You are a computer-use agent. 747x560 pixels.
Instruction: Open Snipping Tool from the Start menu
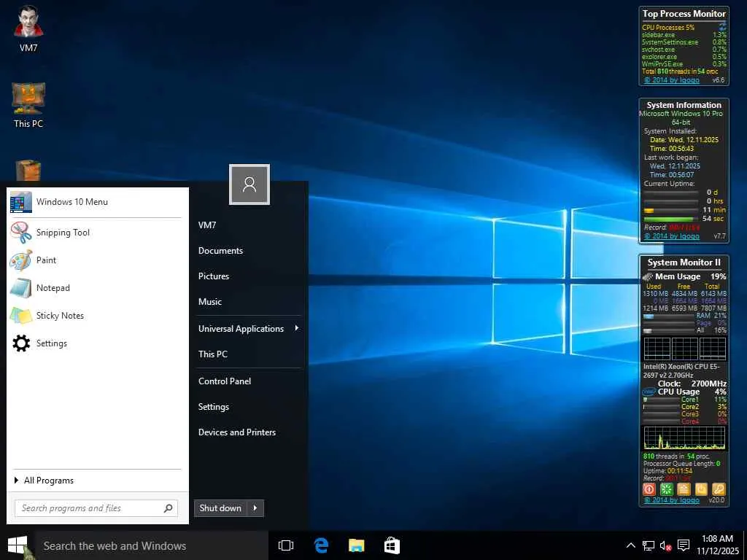point(63,233)
